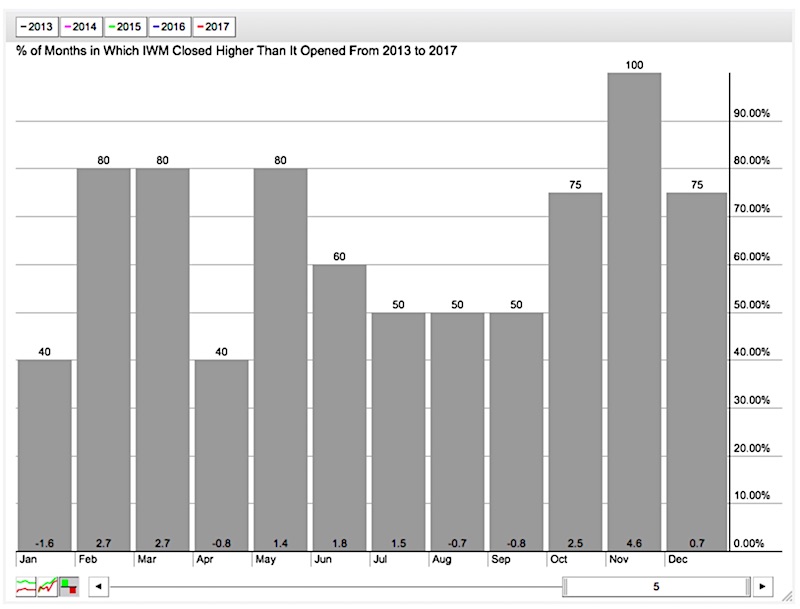This screenshot has height=609, width=800.
Task: Click the Feb axis label
Action: (88, 560)
